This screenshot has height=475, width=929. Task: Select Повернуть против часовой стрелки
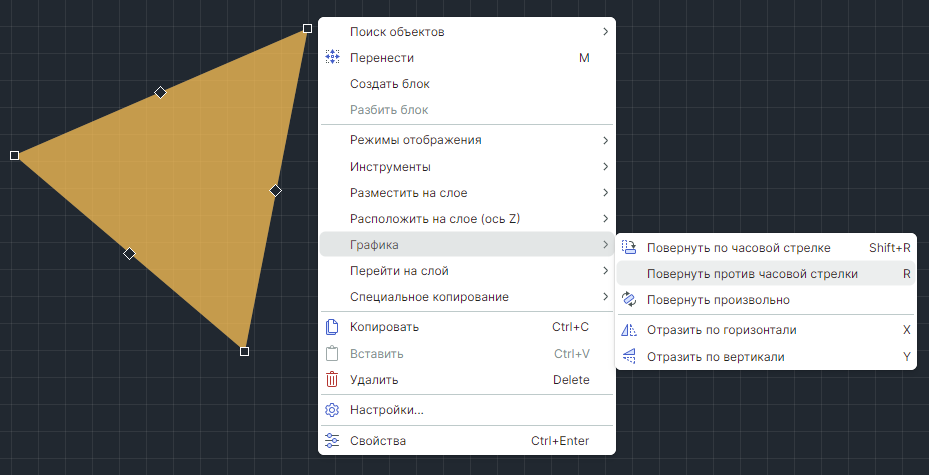[766, 274]
